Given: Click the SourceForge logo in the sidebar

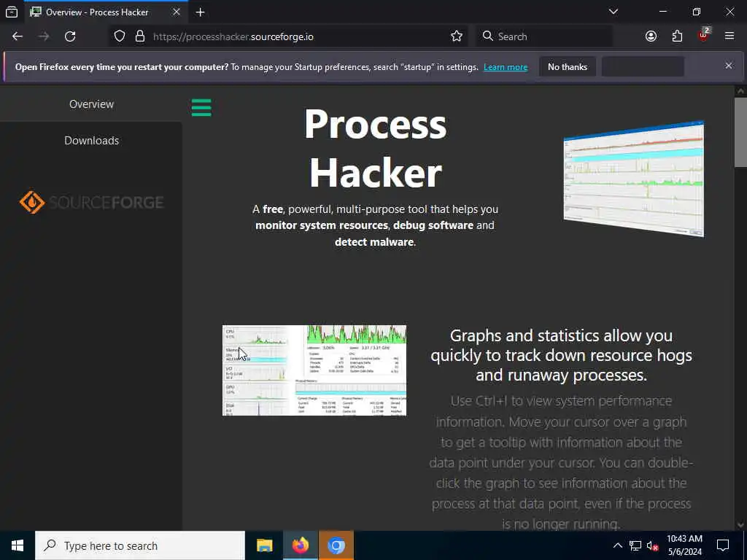Looking at the screenshot, I should (91, 203).
